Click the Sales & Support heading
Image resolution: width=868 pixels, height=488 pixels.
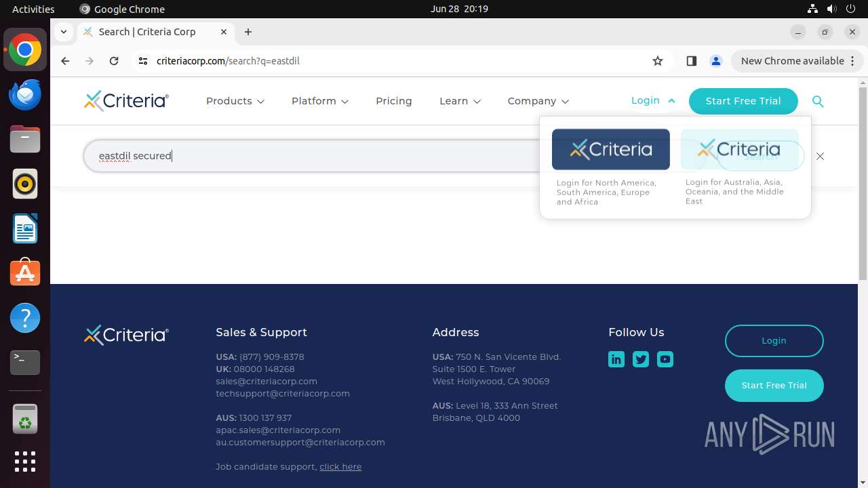pyautogui.click(x=261, y=332)
